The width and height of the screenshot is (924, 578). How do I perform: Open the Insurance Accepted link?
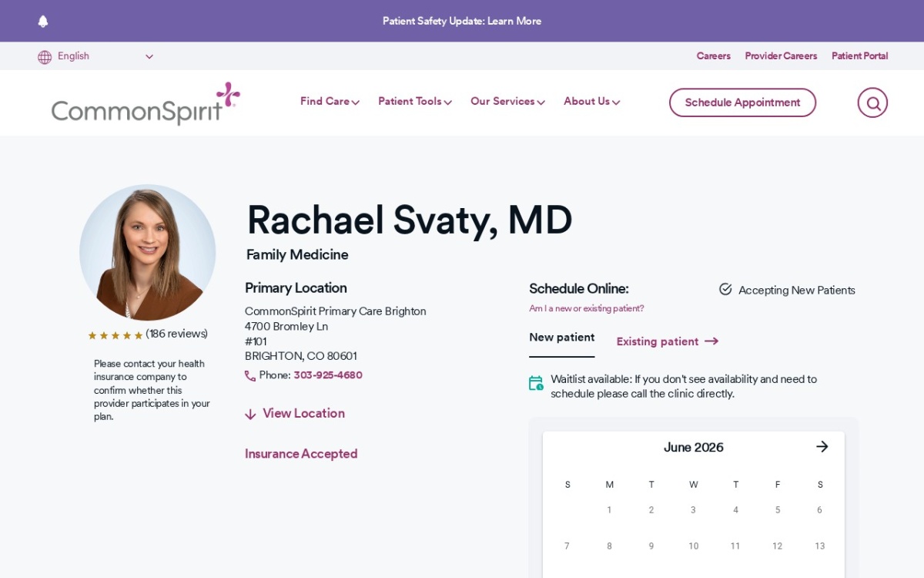pyautogui.click(x=301, y=454)
